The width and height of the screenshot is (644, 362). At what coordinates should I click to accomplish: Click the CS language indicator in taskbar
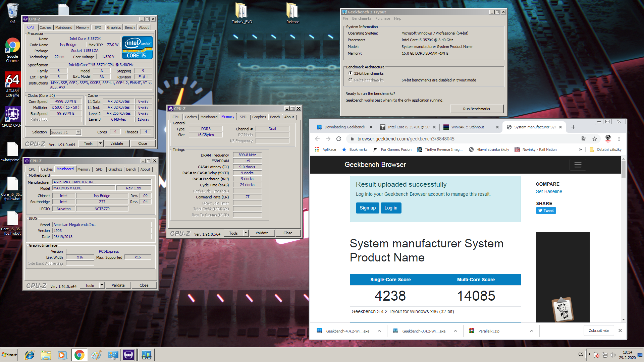(x=581, y=354)
